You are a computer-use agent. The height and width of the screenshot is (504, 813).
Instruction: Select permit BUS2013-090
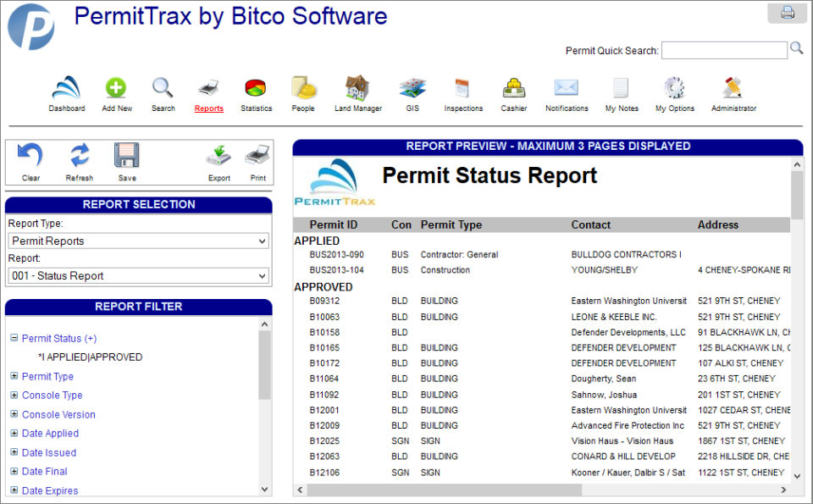[x=336, y=255]
